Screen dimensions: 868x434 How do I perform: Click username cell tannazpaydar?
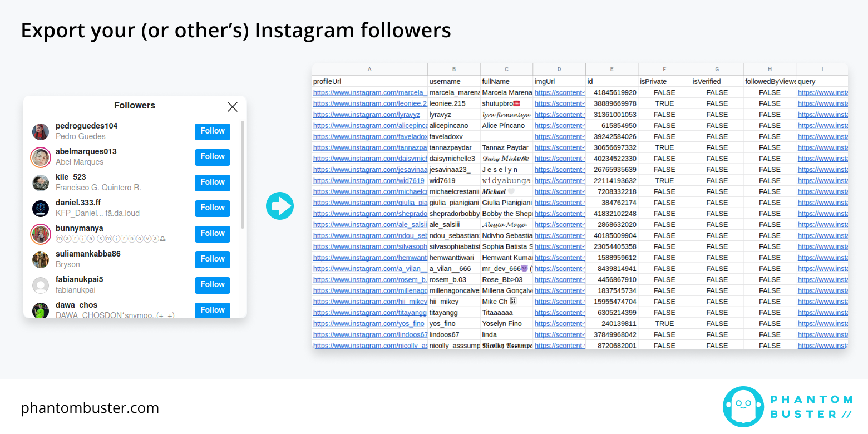[x=454, y=147]
